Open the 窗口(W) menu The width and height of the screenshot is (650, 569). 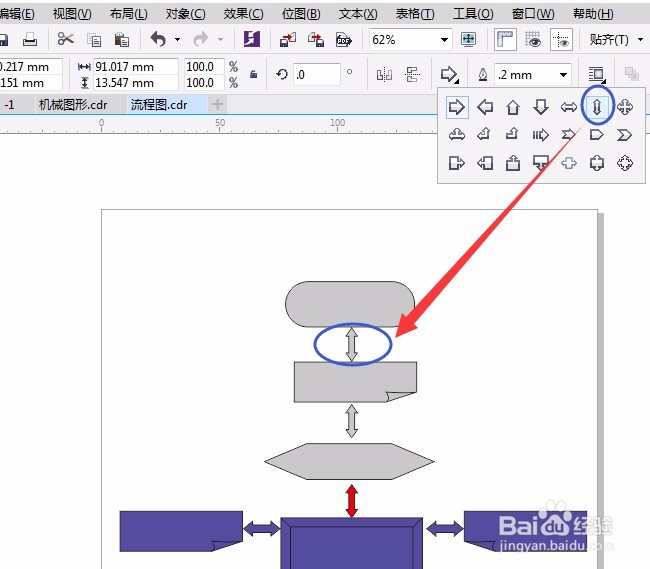tap(533, 14)
